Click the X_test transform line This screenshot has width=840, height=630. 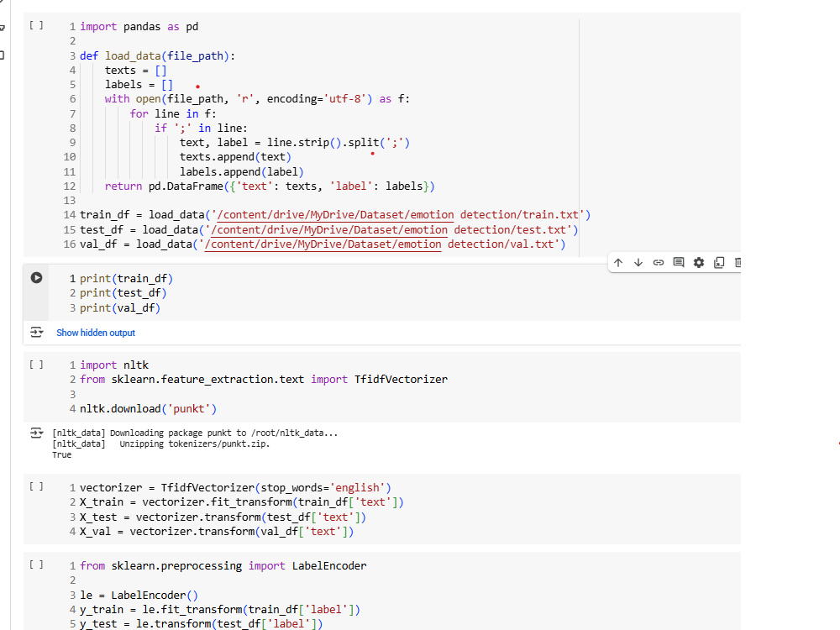click(223, 517)
